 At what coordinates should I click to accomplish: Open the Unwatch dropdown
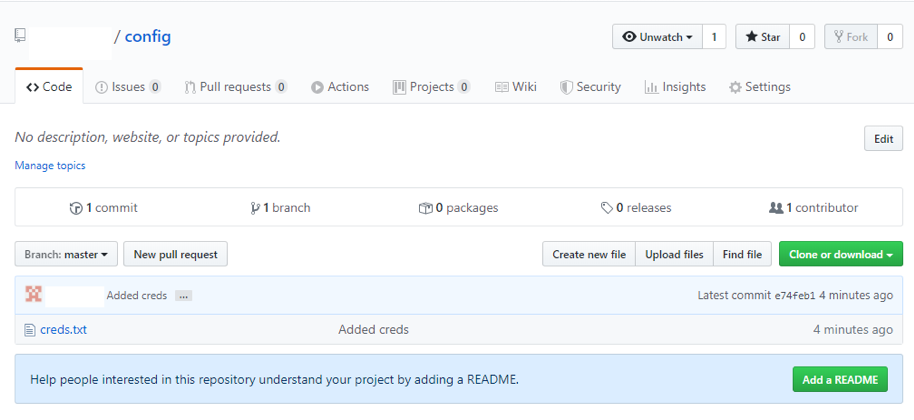pyautogui.click(x=657, y=37)
